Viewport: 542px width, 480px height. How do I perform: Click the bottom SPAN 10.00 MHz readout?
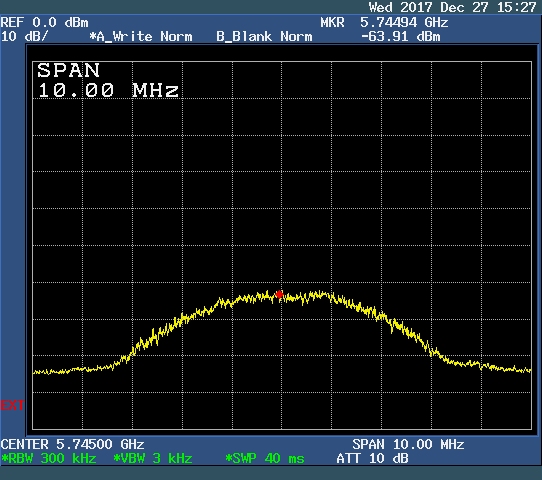click(408, 444)
